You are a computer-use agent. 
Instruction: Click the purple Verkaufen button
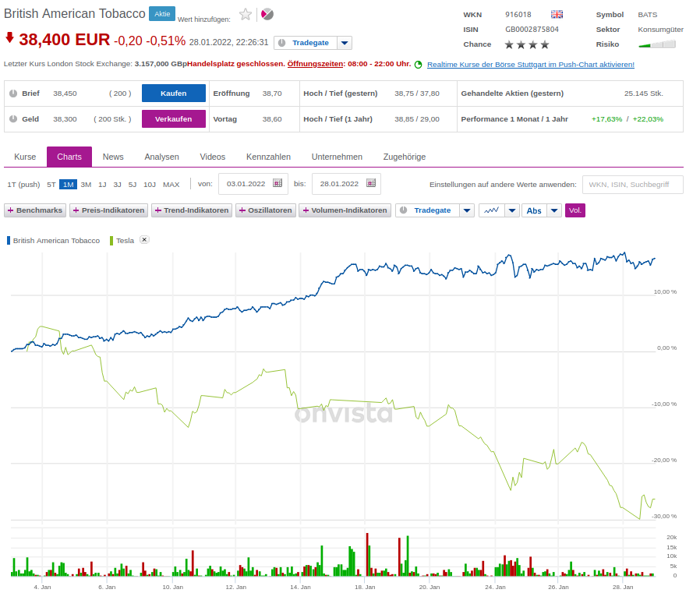(174, 119)
